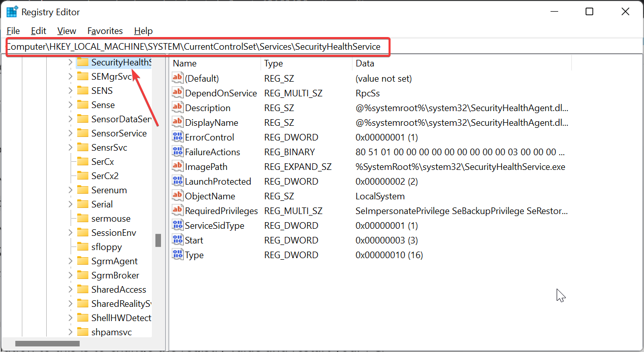Click the ab icon beside ObjectName
644x352 pixels.
click(x=177, y=196)
